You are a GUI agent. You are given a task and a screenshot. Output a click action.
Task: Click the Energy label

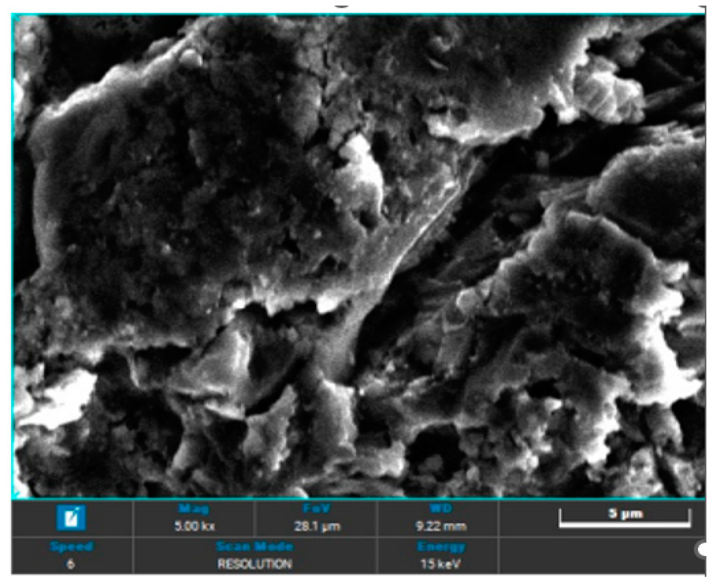pyautogui.click(x=441, y=547)
